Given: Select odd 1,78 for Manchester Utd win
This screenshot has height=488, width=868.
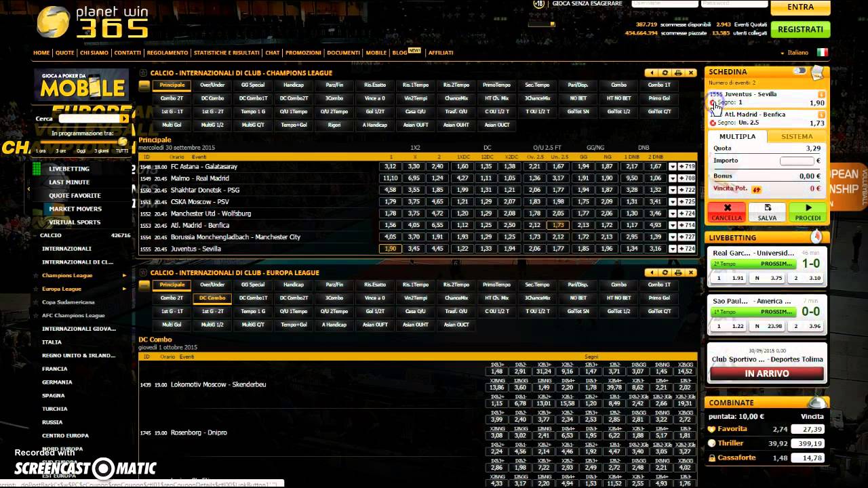Looking at the screenshot, I should pyautogui.click(x=390, y=213).
